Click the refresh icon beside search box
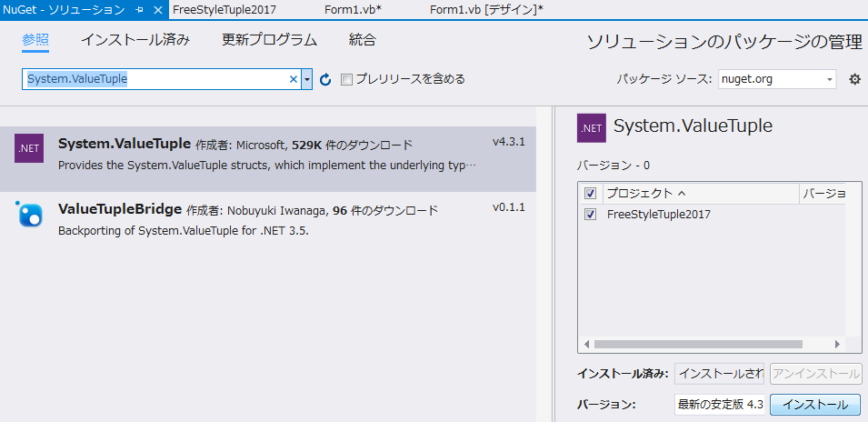Viewport: 868px width, 422px height. pyautogui.click(x=325, y=80)
